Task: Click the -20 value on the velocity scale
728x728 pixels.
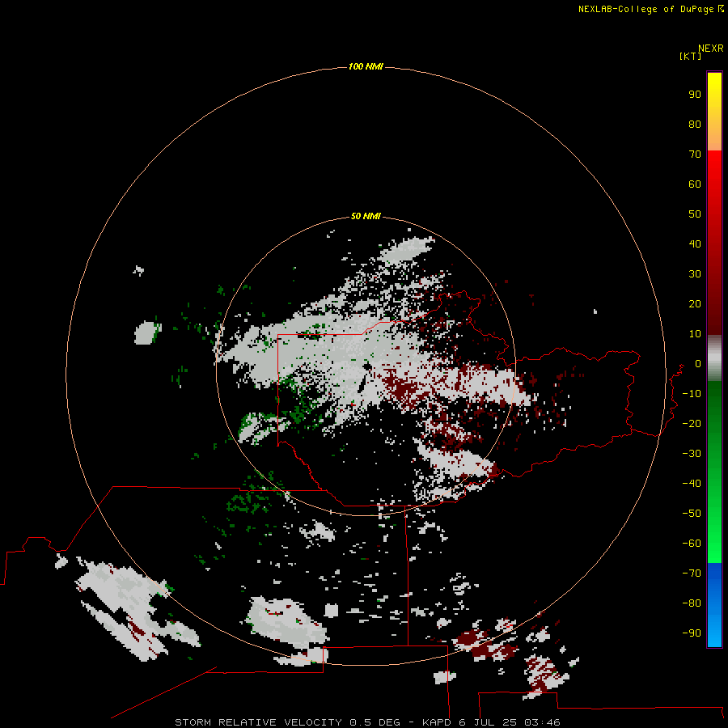Action: pos(692,423)
